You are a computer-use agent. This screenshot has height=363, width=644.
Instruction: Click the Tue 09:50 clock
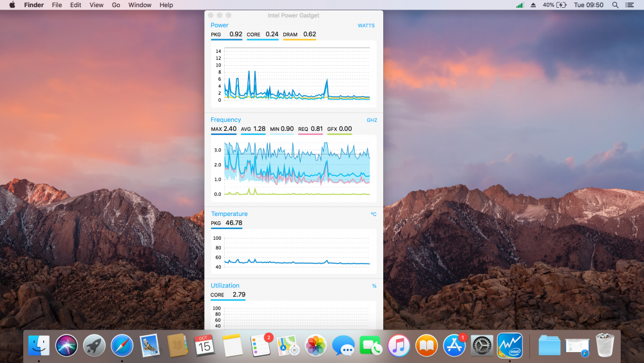coord(589,5)
